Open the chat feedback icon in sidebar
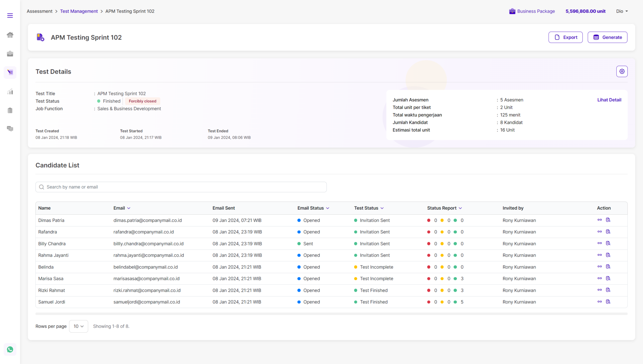Screen dimensions: 643x364 click(x=10, y=129)
